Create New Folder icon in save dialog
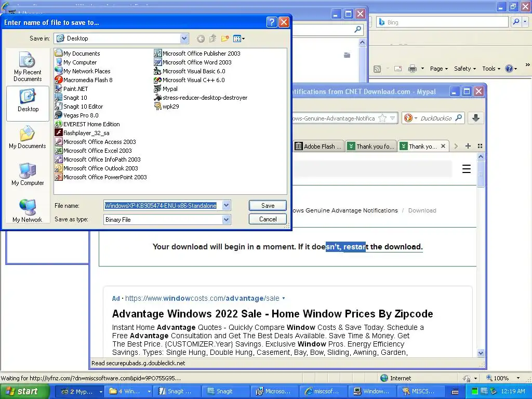 tap(224, 38)
